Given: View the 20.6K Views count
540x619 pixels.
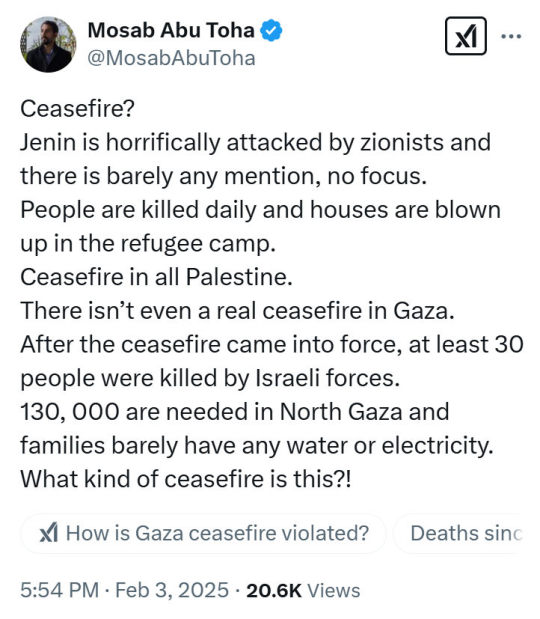Looking at the screenshot, I should point(303,590).
